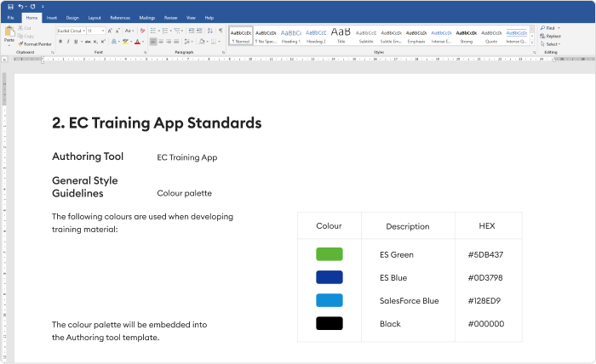Toggle Bold formatting
The width and height of the screenshot is (596, 364).
coord(60,42)
